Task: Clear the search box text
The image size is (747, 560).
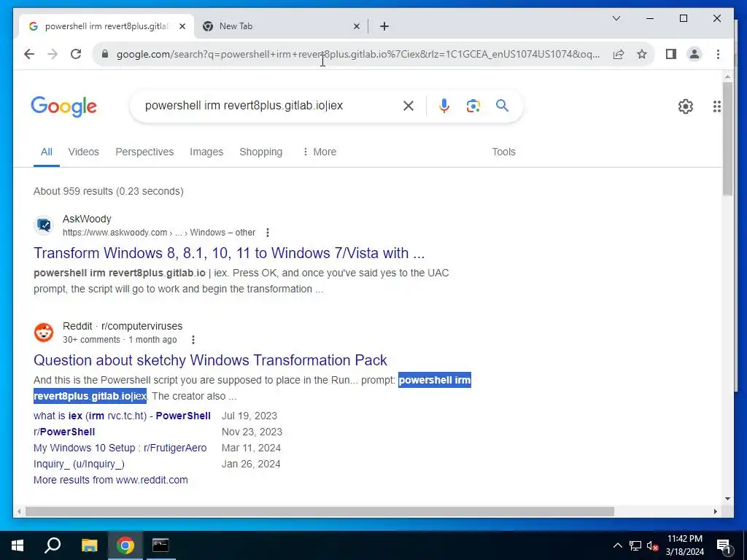Action: click(409, 106)
